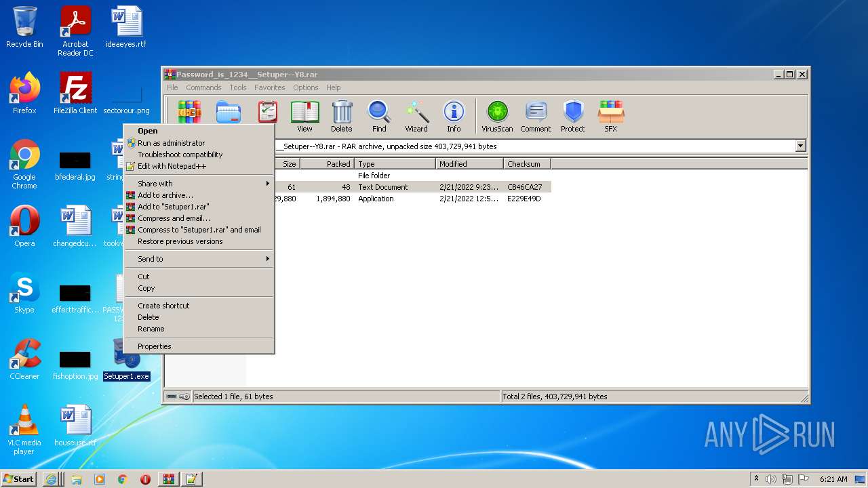Expand the Share with submenu
Viewport: 868px width, 488px height.
199,184
